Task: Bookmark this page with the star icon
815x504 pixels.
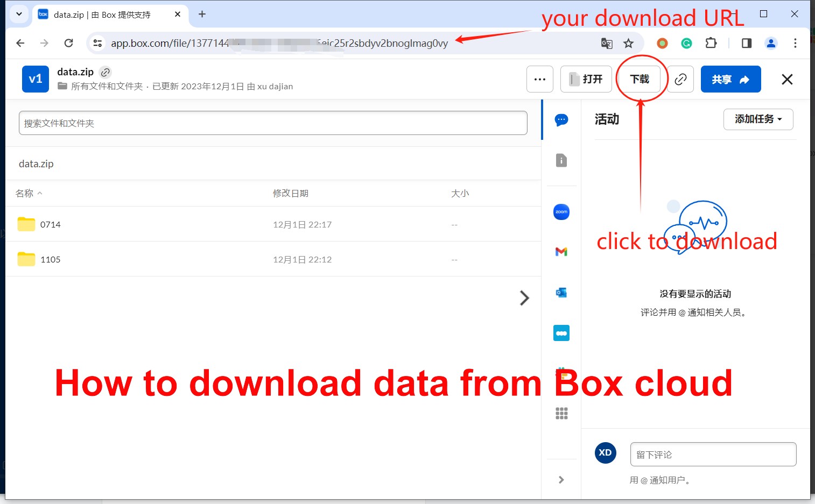Action: 628,44
